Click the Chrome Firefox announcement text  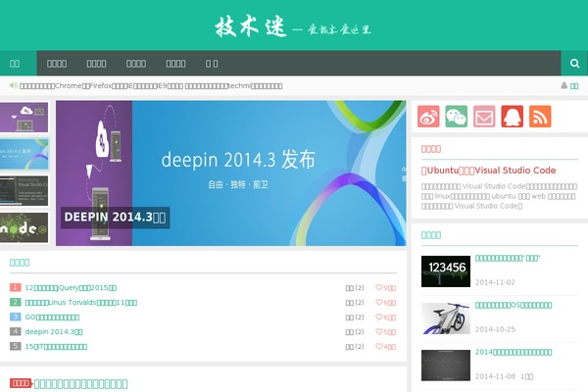151,86
